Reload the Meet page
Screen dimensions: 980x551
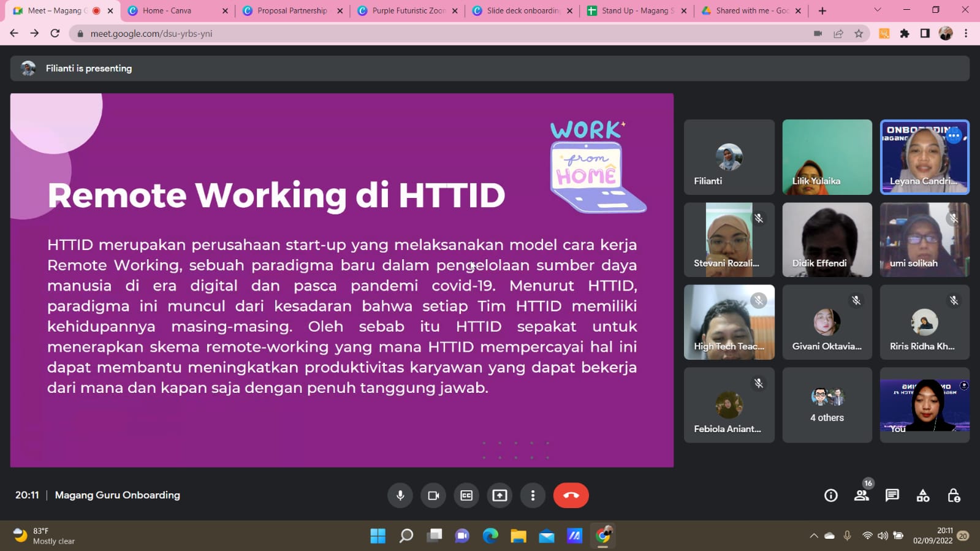[55, 33]
